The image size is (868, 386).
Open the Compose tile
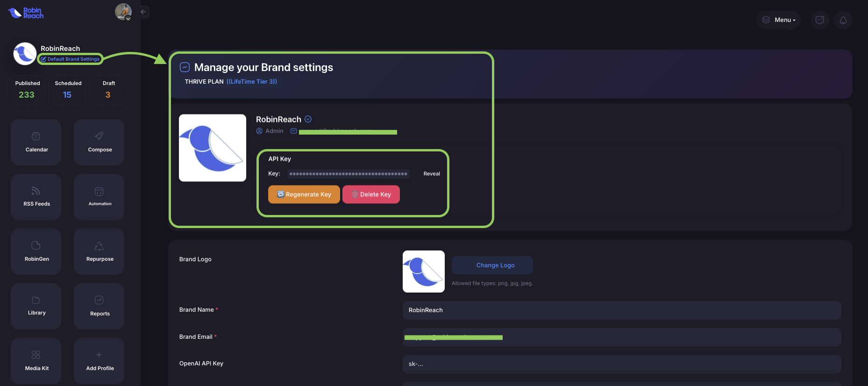(x=99, y=142)
